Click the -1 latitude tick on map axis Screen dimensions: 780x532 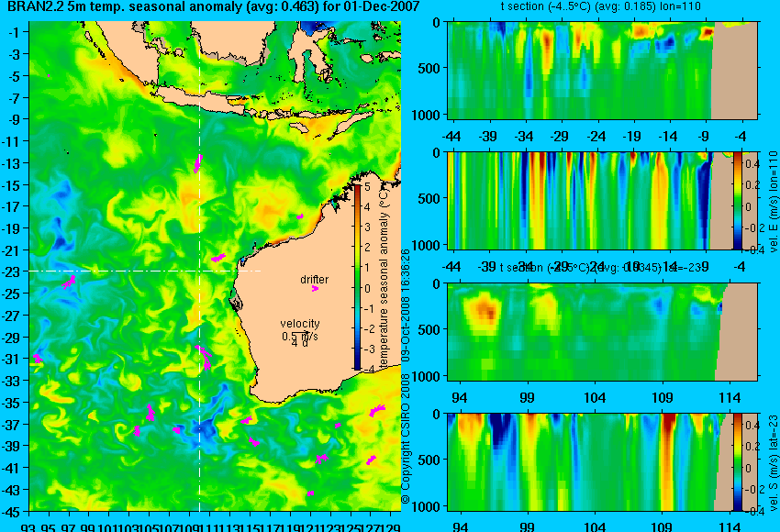[x=14, y=32]
